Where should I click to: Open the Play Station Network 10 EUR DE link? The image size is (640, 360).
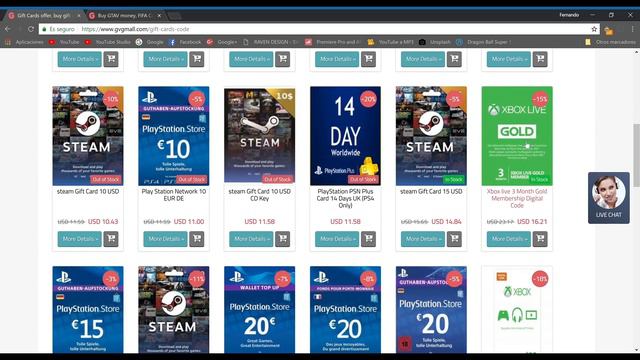(174, 195)
